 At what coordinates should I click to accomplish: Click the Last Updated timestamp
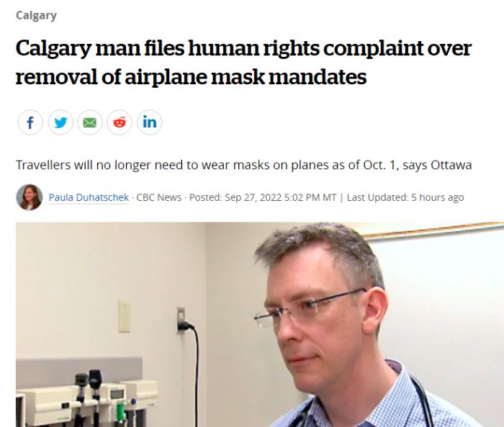click(x=405, y=197)
